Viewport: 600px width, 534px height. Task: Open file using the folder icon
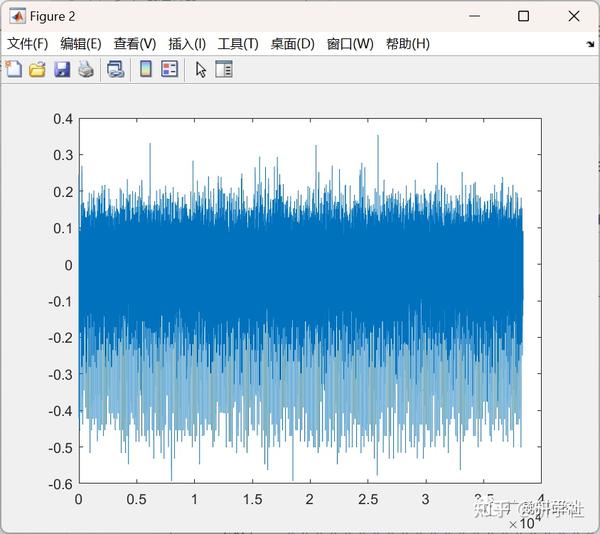(x=38, y=70)
